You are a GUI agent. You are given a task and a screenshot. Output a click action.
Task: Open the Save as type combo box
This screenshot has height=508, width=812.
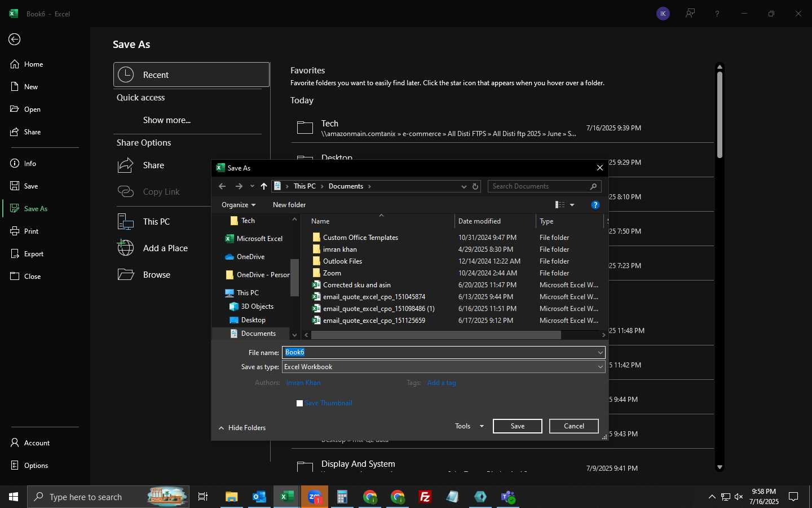click(444, 367)
